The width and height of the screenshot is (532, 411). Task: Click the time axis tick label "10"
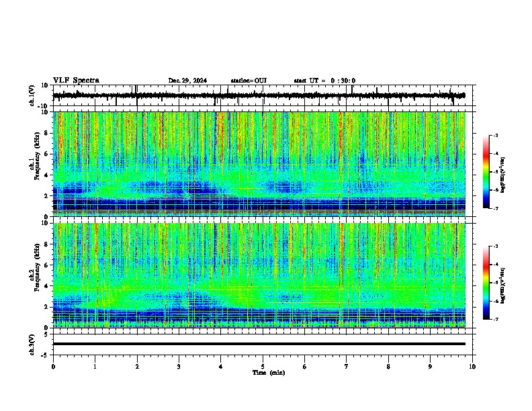(x=472, y=367)
